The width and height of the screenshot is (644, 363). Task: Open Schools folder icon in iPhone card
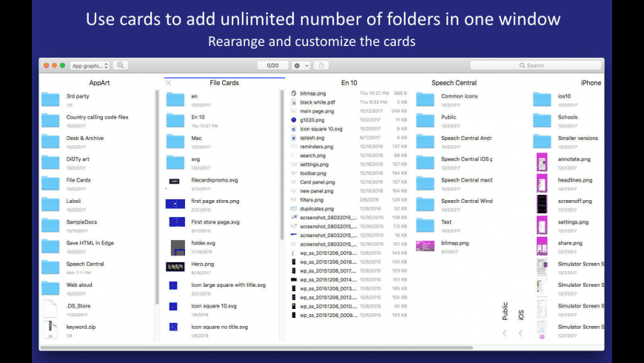click(542, 121)
